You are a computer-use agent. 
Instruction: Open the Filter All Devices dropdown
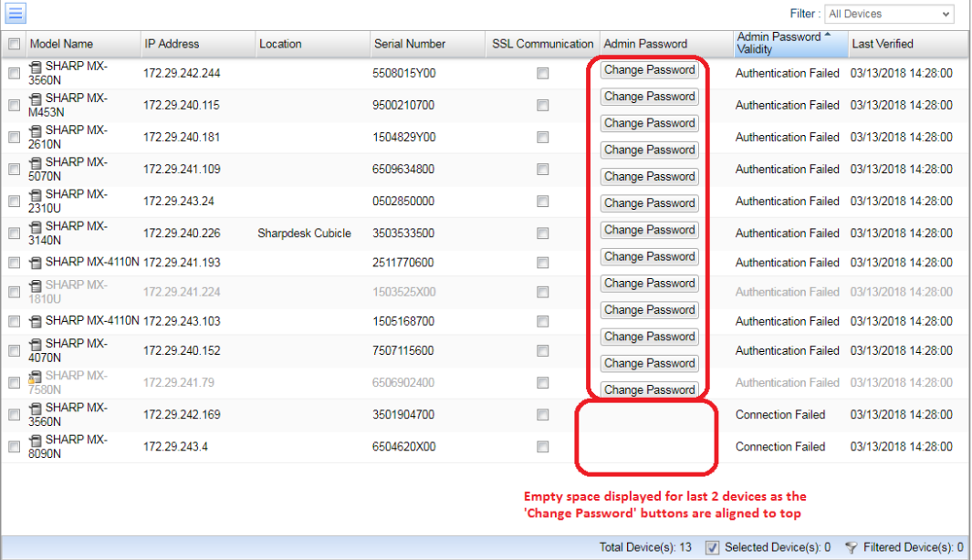click(888, 14)
